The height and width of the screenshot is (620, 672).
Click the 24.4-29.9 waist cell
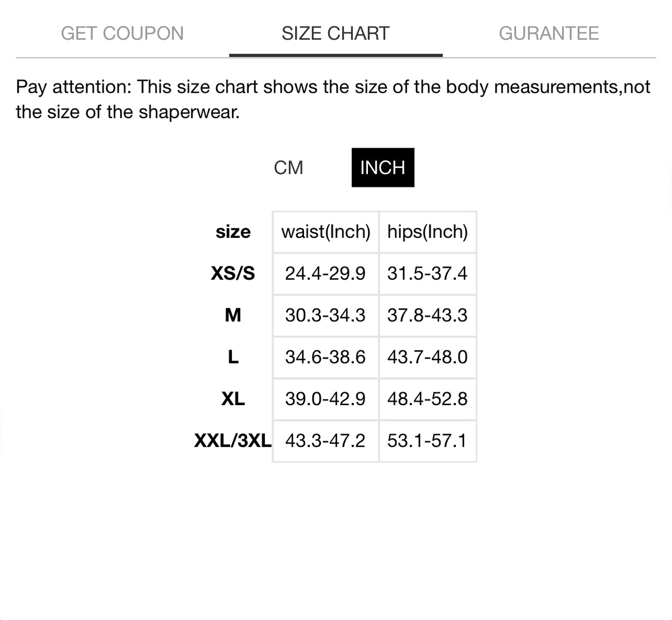325,274
